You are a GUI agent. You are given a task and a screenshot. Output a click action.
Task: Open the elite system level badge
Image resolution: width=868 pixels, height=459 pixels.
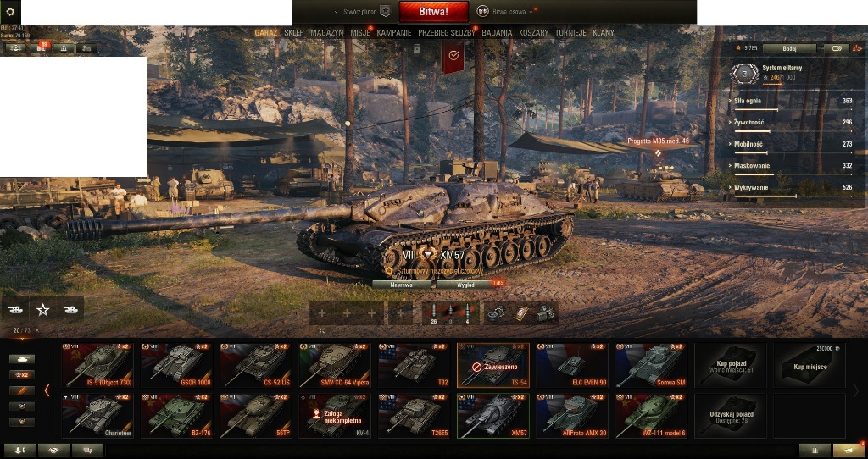click(x=744, y=74)
